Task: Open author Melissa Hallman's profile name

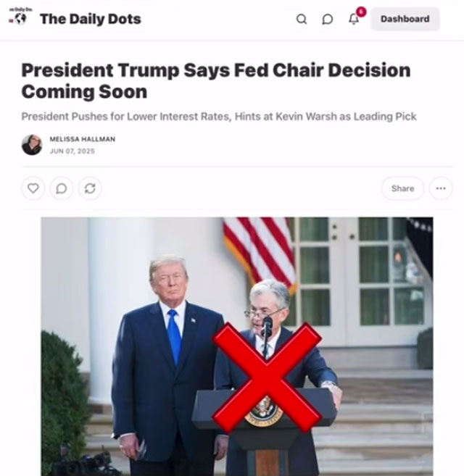Action: [x=83, y=139]
